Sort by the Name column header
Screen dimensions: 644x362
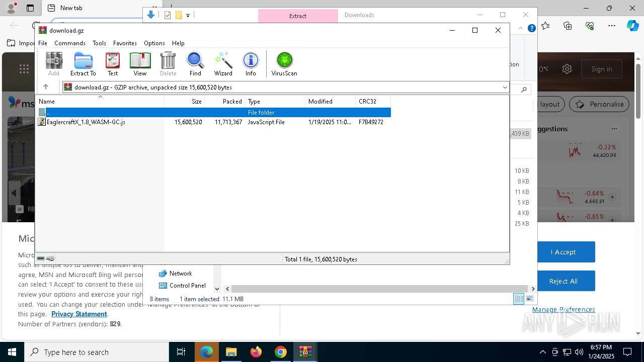point(100,102)
